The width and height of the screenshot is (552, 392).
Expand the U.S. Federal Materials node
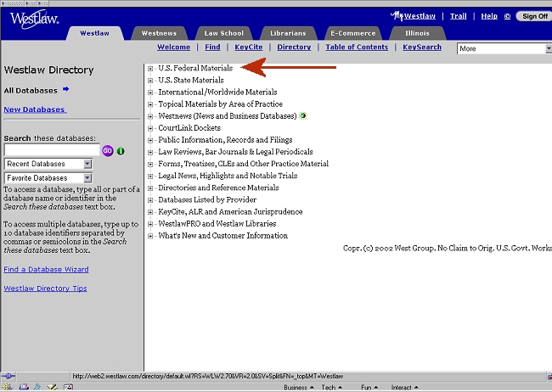(x=150, y=69)
